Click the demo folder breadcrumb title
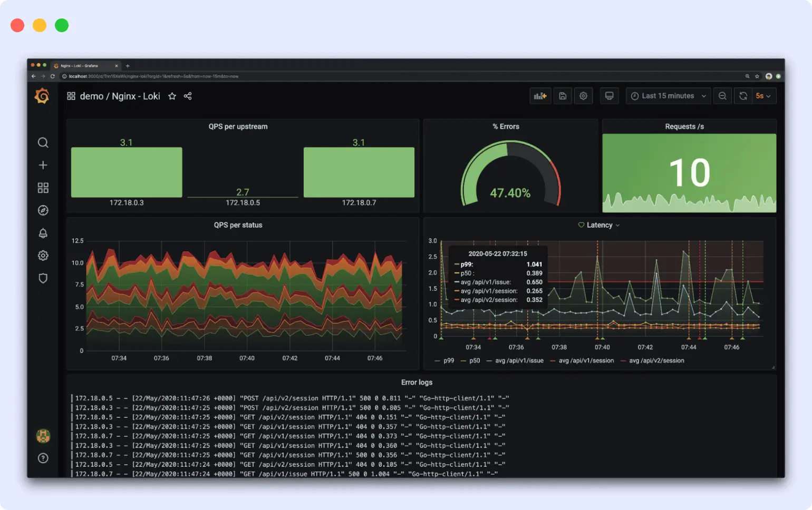 [x=92, y=96]
